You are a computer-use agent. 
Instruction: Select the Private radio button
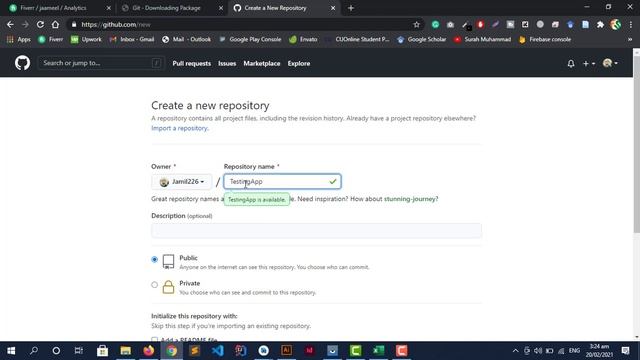pyautogui.click(x=154, y=284)
